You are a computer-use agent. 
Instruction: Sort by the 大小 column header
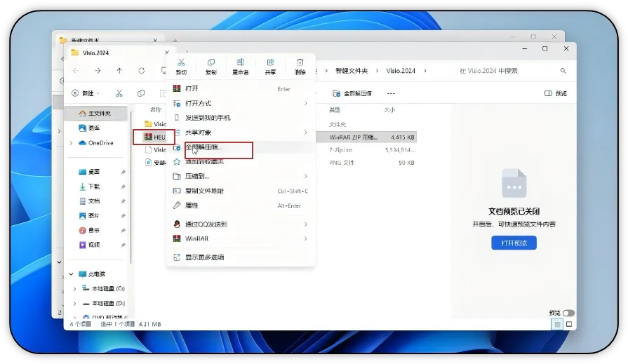coord(389,109)
